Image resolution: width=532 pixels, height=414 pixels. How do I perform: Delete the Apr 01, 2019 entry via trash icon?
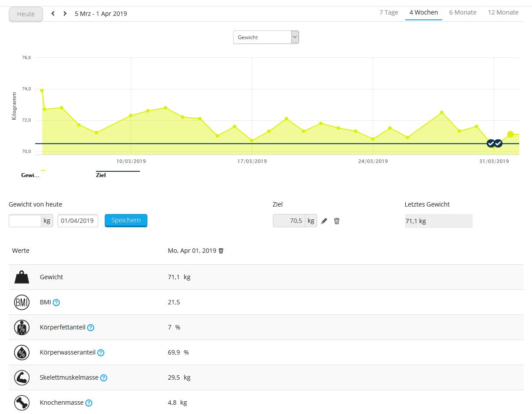(221, 251)
